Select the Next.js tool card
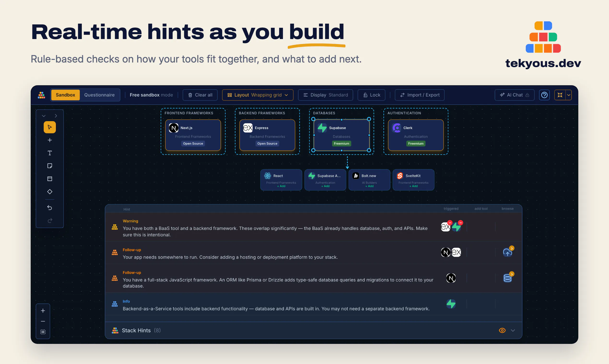The width and height of the screenshot is (609, 364). coord(193,135)
